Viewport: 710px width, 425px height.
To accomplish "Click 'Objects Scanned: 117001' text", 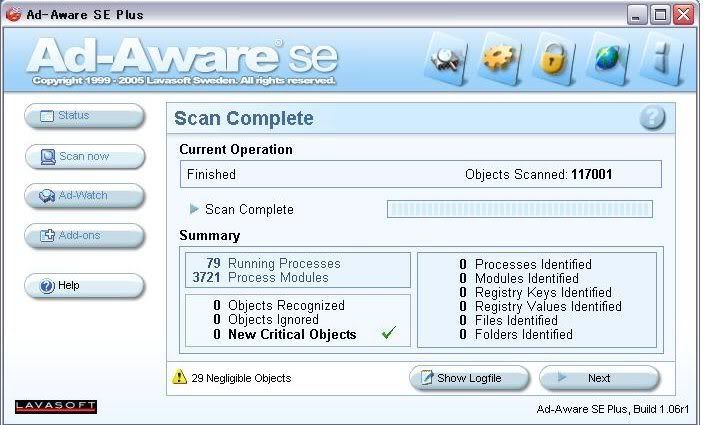I will (538, 174).
